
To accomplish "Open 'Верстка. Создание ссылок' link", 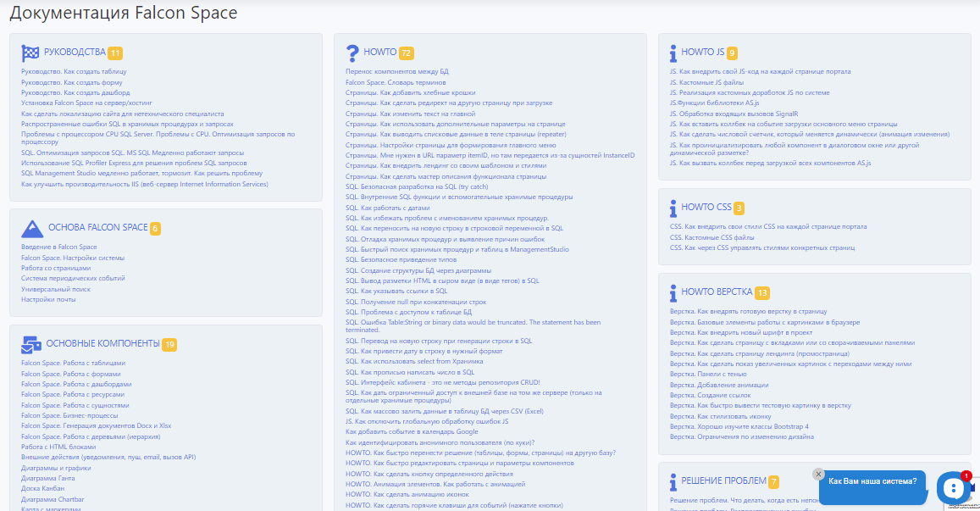I will [x=711, y=395].
